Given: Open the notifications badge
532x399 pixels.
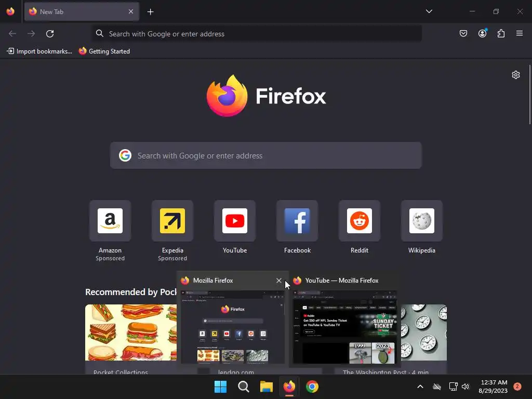Looking at the screenshot, I should pyautogui.click(x=517, y=387).
